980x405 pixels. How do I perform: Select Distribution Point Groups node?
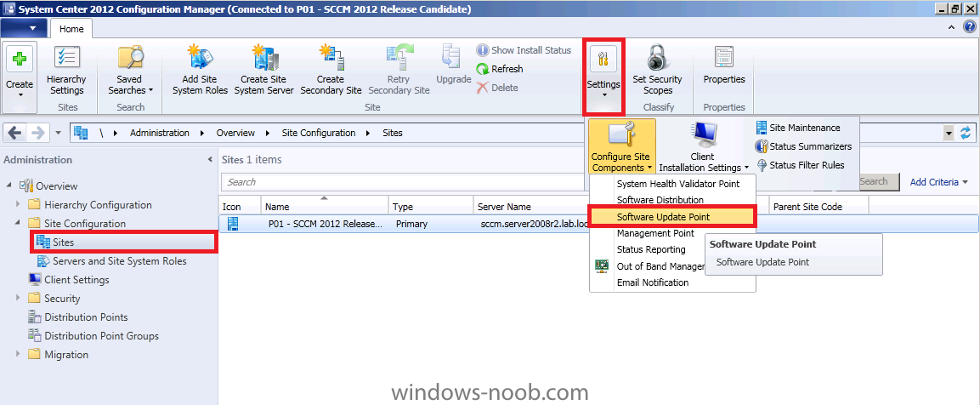coord(101,335)
